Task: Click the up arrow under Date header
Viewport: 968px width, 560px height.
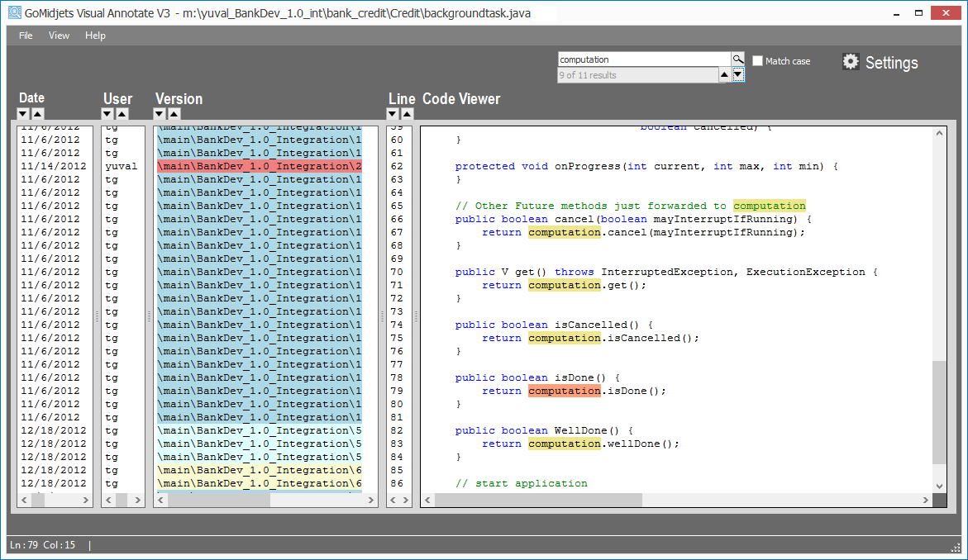Action: 38,114
